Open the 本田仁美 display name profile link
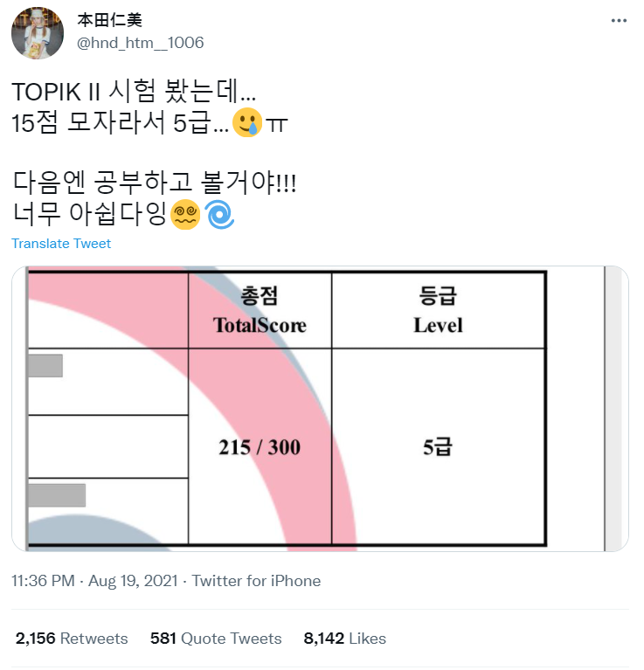Viewport: 644px width, 670px height. point(110,20)
